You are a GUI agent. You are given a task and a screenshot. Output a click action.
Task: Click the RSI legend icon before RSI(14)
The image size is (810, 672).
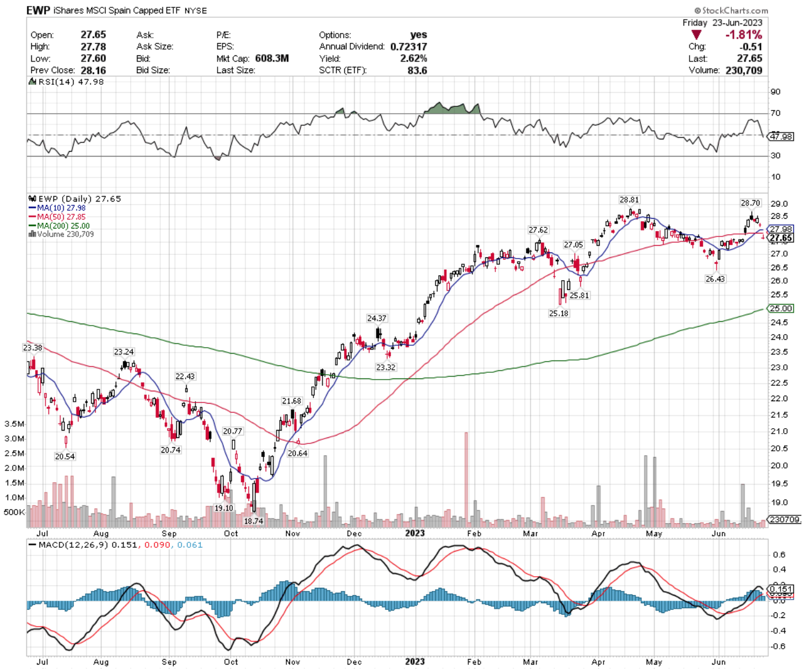tap(33, 82)
